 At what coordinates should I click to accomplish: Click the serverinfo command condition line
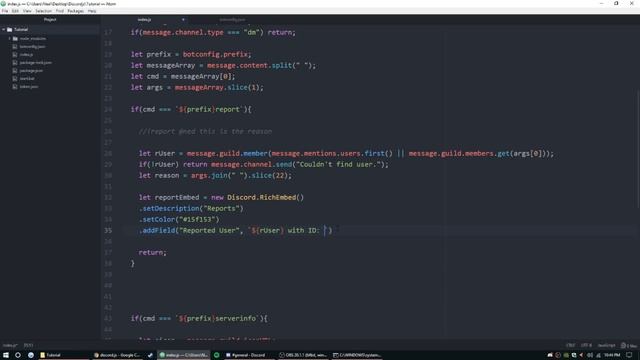click(199, 319)
